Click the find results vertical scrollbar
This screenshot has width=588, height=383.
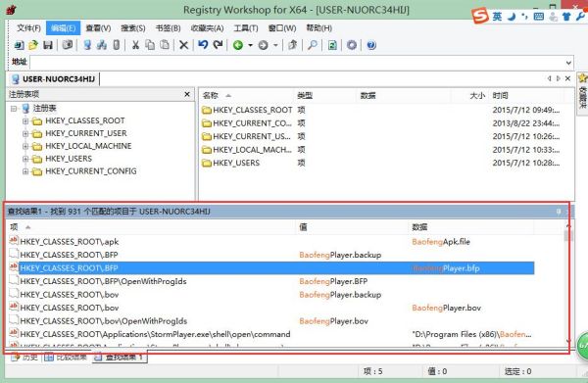(x=568, y=285)
